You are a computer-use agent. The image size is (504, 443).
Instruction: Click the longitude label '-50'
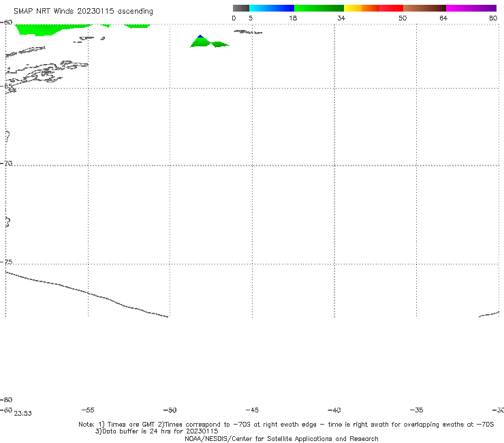tap(170, 410)
